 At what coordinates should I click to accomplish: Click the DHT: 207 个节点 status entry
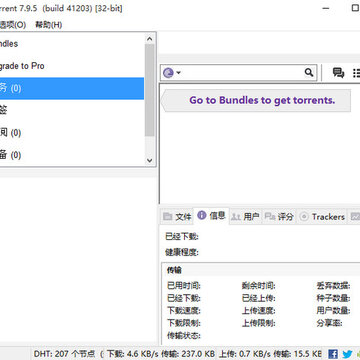tap(65, 354)
